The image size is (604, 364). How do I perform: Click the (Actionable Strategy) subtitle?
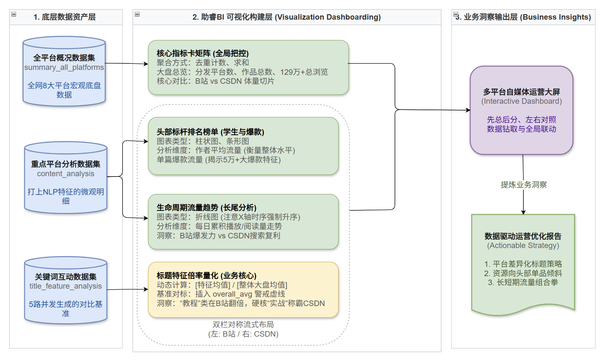[523, 245]
